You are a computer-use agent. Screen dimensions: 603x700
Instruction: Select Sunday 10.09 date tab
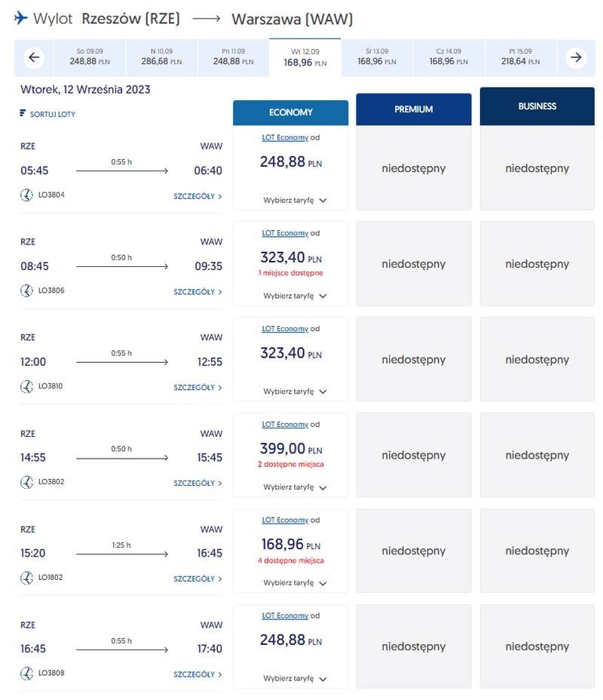tap(161, 57)
